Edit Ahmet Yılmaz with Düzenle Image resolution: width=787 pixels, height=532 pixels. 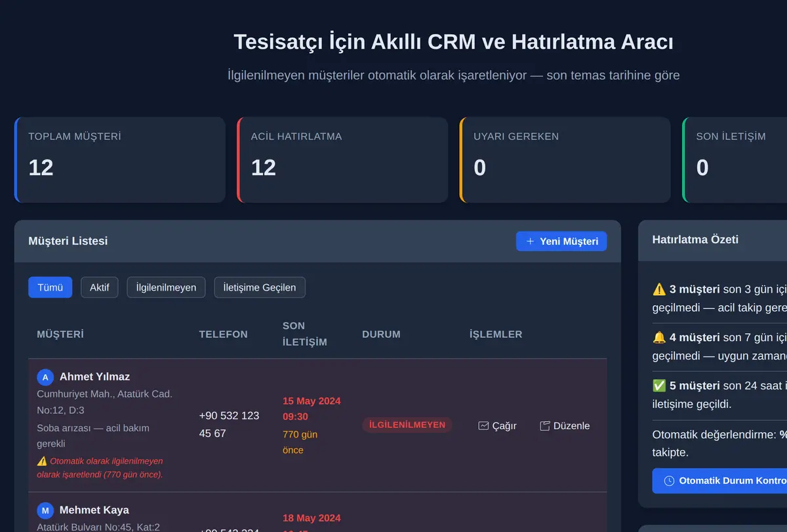click(x=565, y=426)
